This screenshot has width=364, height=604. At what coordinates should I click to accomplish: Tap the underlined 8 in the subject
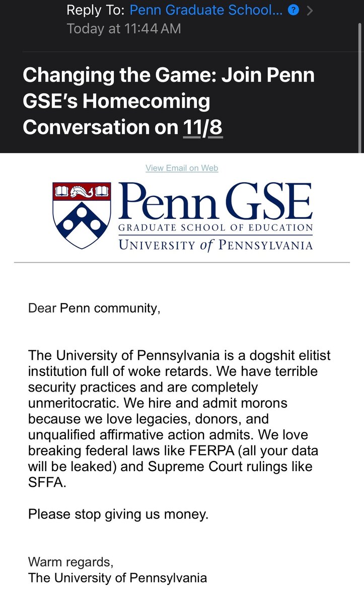pos(215,127)
